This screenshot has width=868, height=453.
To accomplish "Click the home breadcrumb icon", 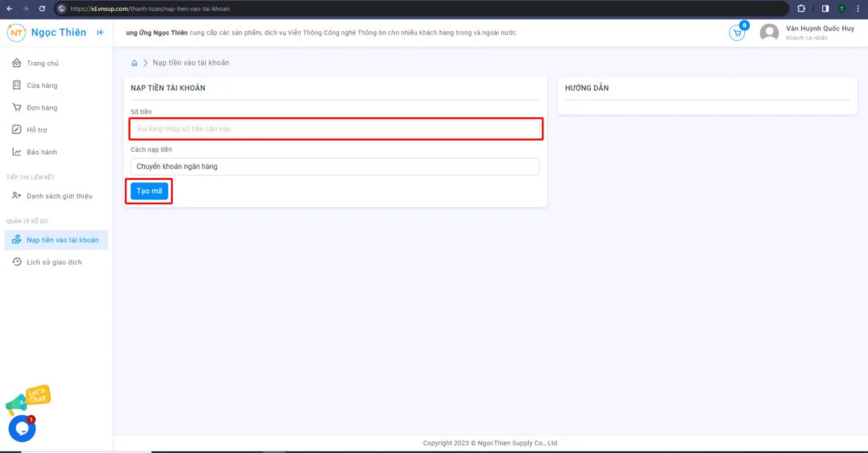I will pos(134,63).
